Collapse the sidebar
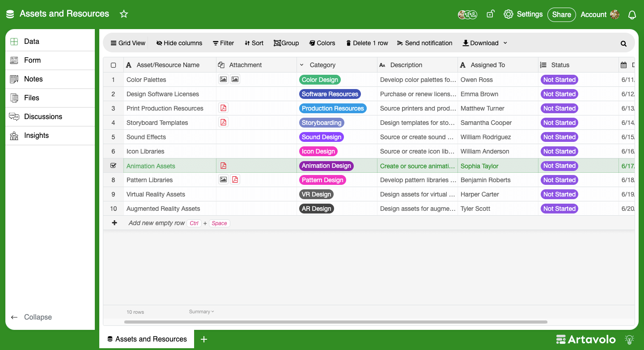Screen dimensions: 644x350 tap(31, 317)
